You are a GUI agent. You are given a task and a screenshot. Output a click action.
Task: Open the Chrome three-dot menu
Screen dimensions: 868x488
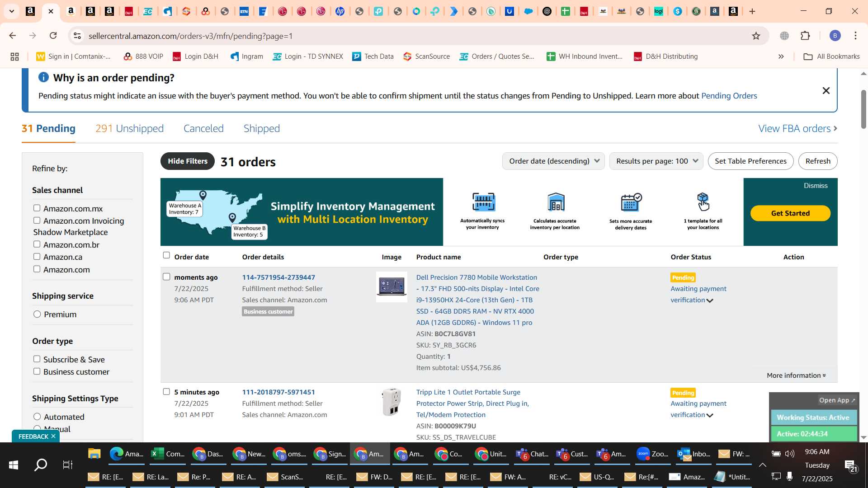pyautogui.click(x=855, y=36)
